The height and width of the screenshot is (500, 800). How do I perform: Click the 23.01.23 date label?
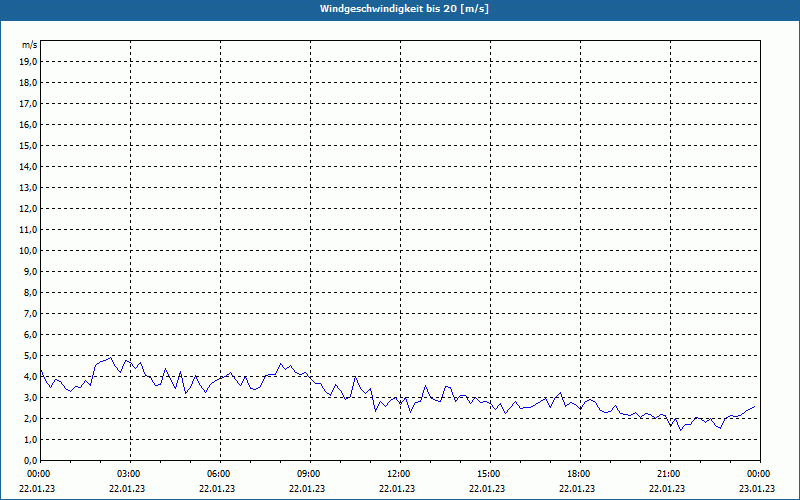757,488
